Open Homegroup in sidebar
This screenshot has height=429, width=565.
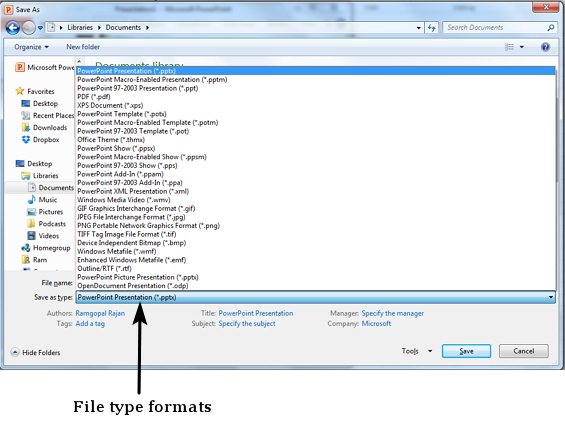45,248
